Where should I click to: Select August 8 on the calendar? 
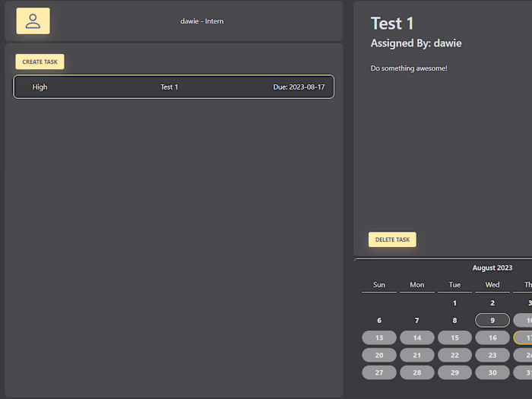[x=454, y=320]
